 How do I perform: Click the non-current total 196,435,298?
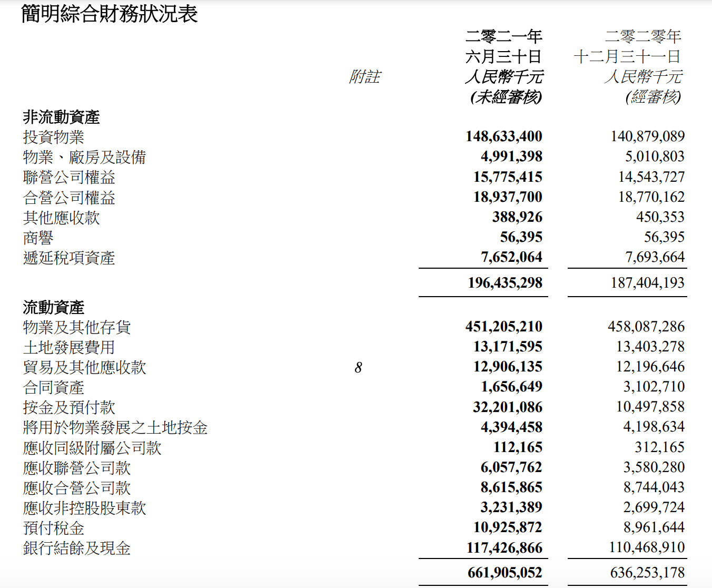point(505,283)
